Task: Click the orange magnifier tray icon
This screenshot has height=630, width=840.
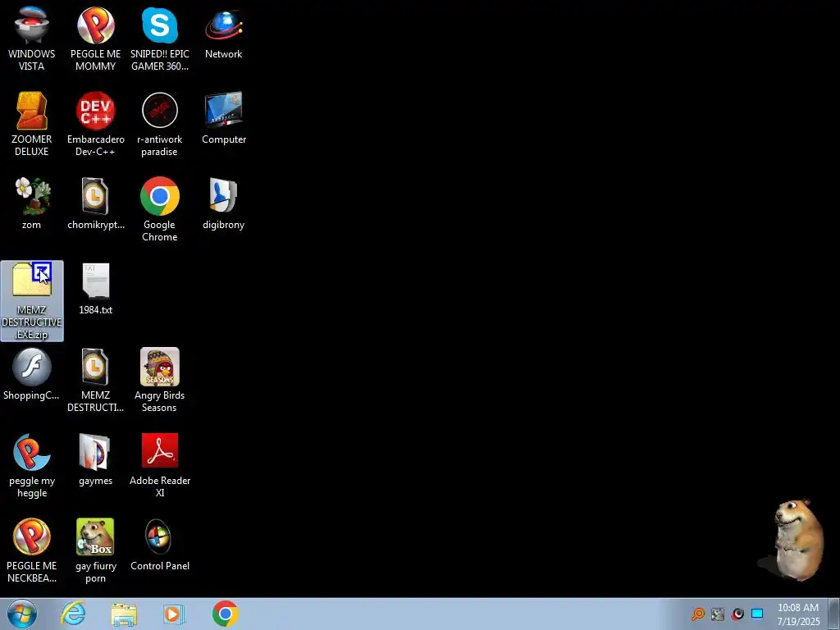Action: [x=697, y=614]
